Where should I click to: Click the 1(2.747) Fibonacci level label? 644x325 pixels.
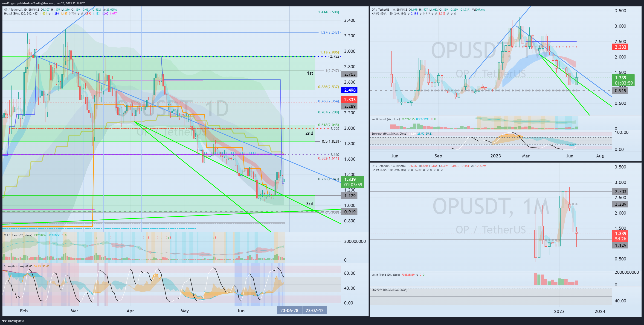(x=332, y=71)
